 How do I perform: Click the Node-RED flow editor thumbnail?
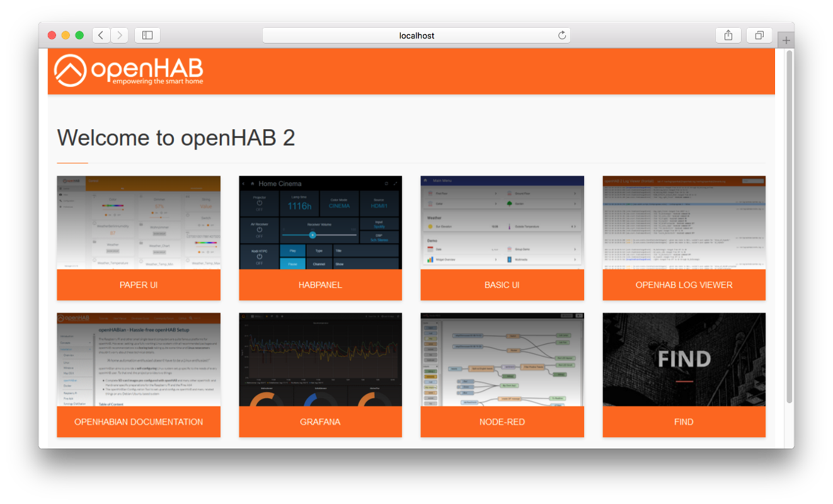click(502, 360)
